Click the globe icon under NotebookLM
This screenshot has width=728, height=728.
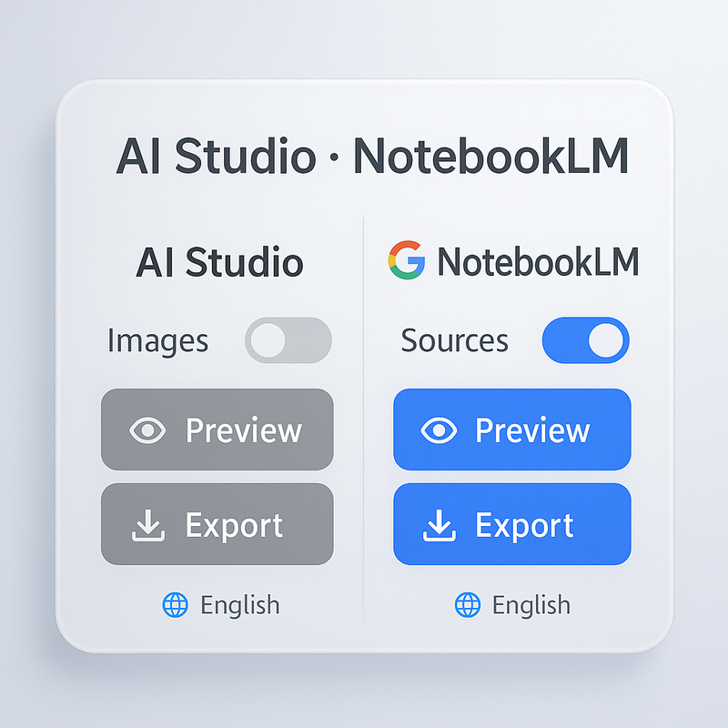coord(468,605)
